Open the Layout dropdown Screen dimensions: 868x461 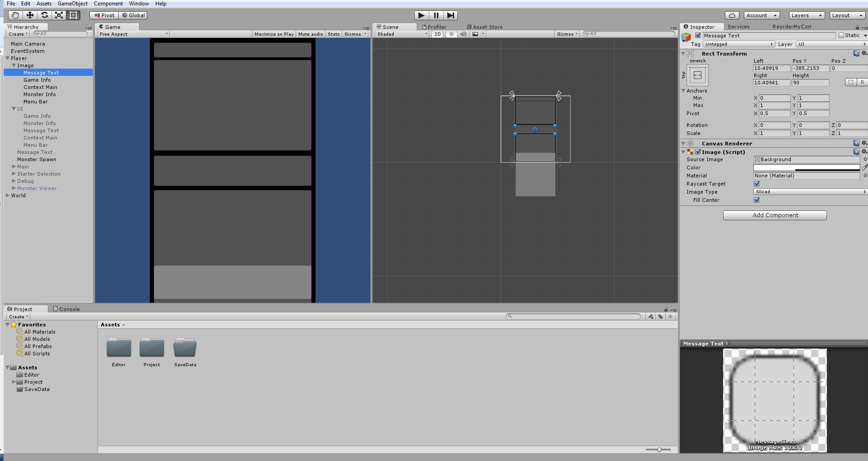point(848,15)
